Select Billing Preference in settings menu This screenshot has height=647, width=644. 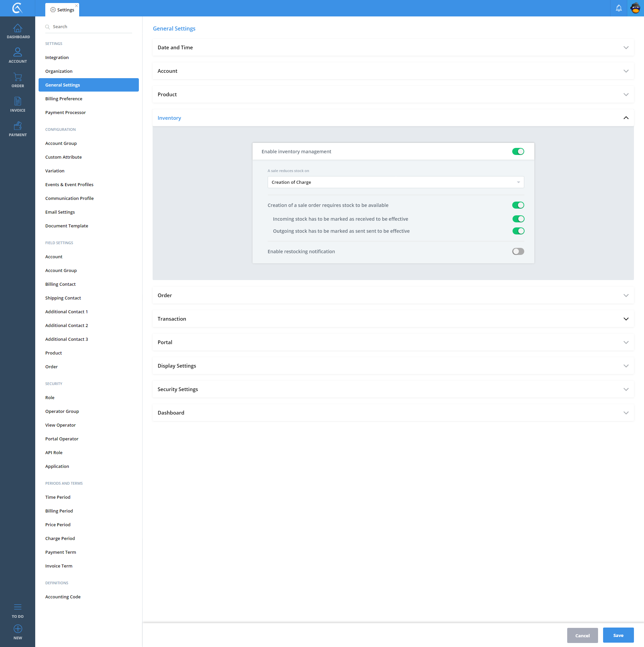[64, 99]
